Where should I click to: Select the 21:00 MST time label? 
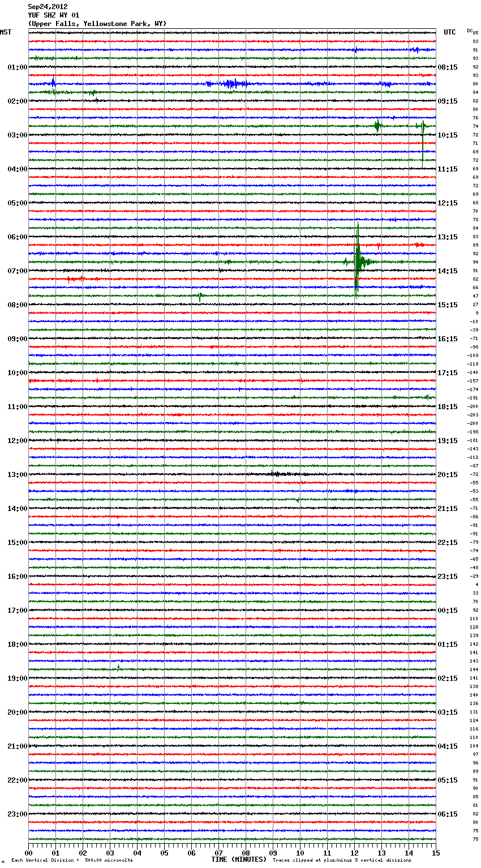pos(18,746)
